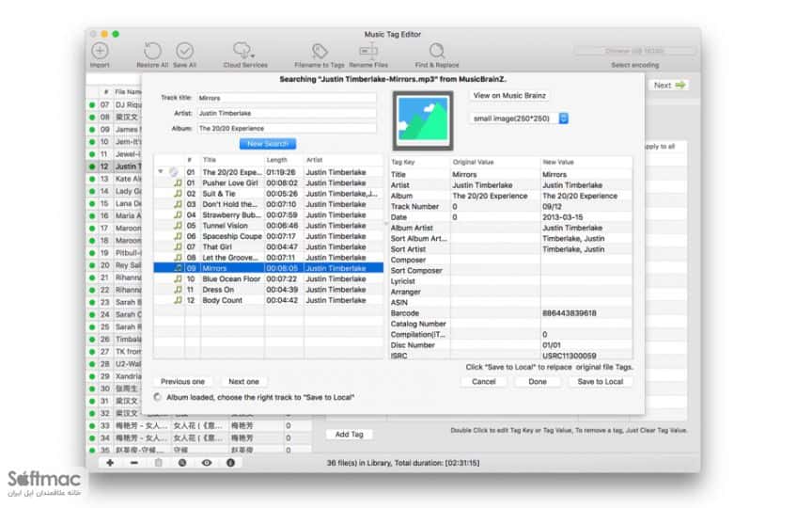Click the Add Tag button
812x508 pixels.
tap(349, 435)
